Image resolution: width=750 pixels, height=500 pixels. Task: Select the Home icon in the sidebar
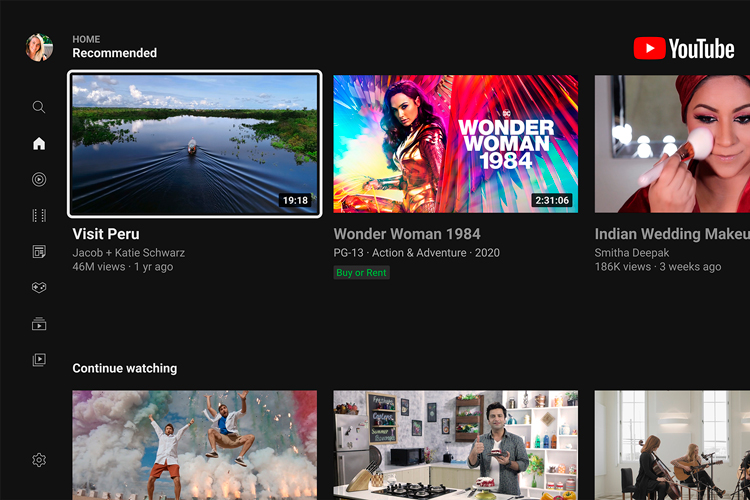pyautogui.click(x=39, y=143)
